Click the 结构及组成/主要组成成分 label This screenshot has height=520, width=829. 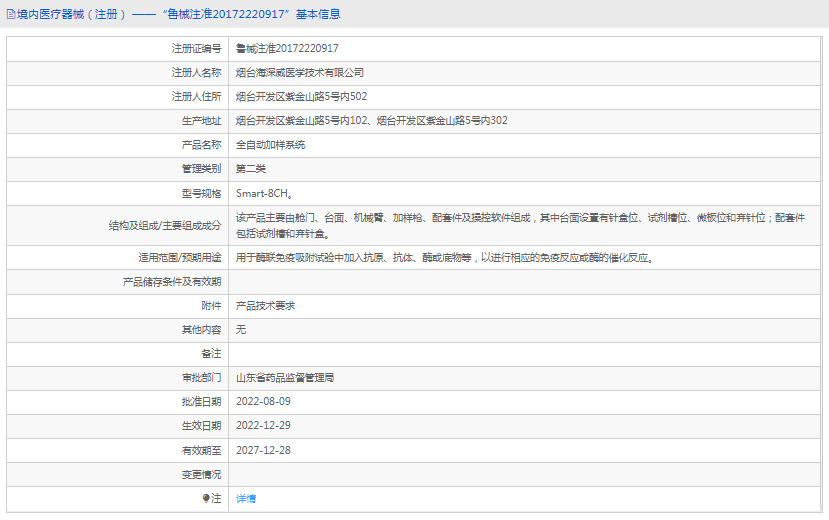(x=165, y=226)
